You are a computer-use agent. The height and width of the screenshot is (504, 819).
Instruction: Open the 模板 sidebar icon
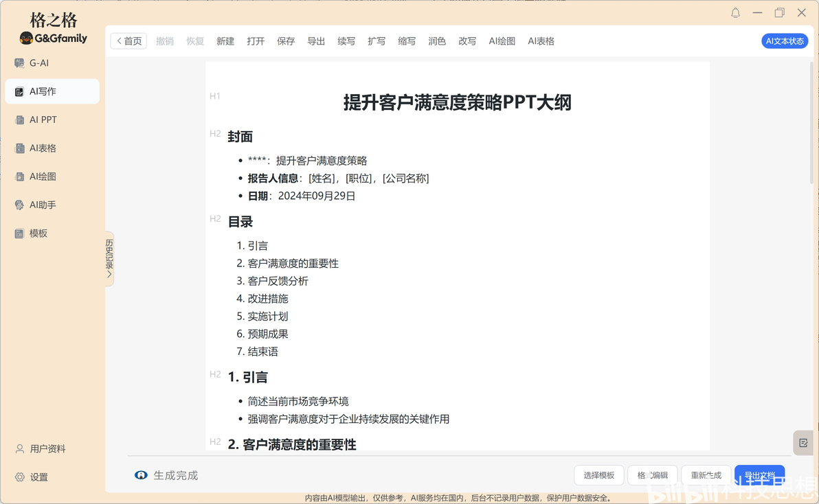coord(19,233)
